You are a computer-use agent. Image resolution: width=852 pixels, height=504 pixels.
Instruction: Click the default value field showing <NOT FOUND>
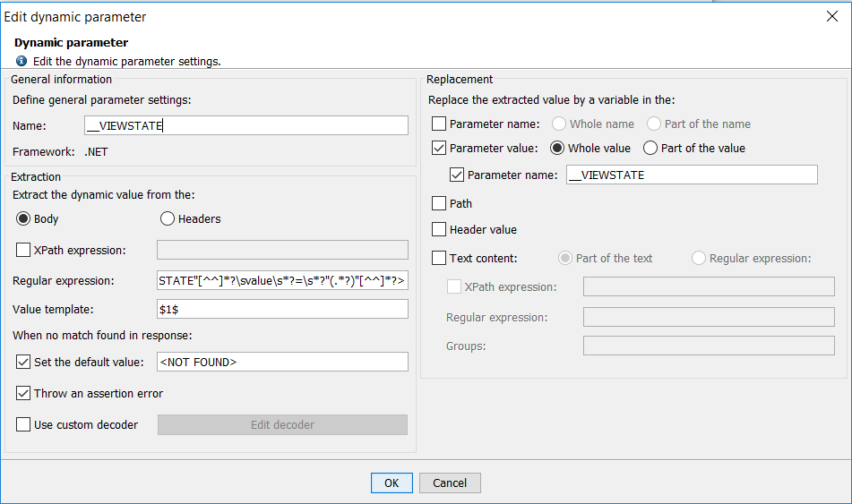click(x=282, y=362)
